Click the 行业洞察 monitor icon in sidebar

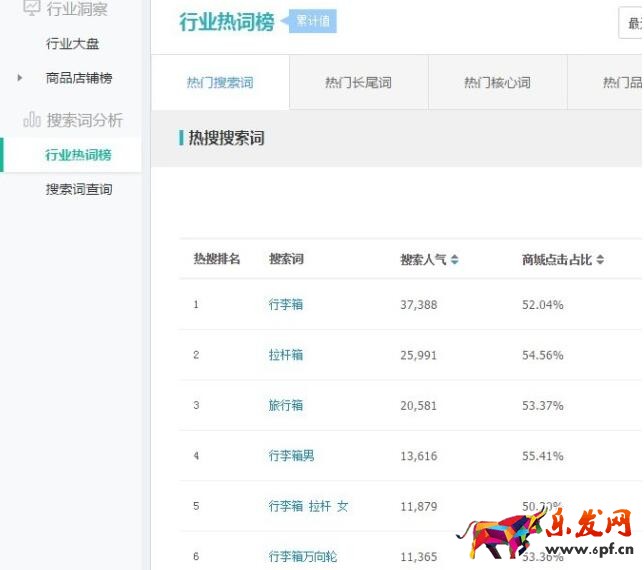pyautogui.click(x=31, y=8)
